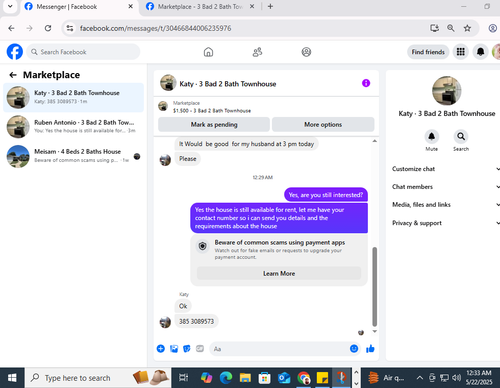This screenshot has width=500, height=388.
Task: Open the Groups icon in top navigation
Action: (306, 52)
